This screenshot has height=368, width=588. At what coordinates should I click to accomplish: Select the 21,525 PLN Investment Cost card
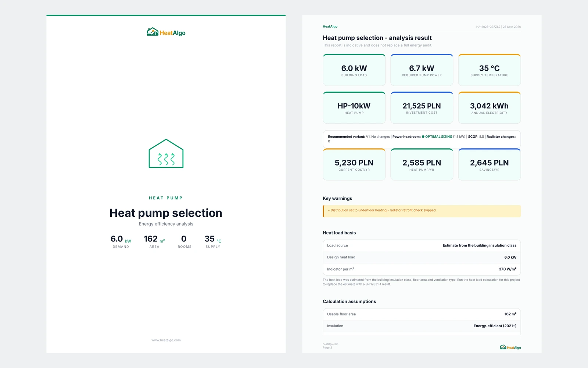(422, 107)
